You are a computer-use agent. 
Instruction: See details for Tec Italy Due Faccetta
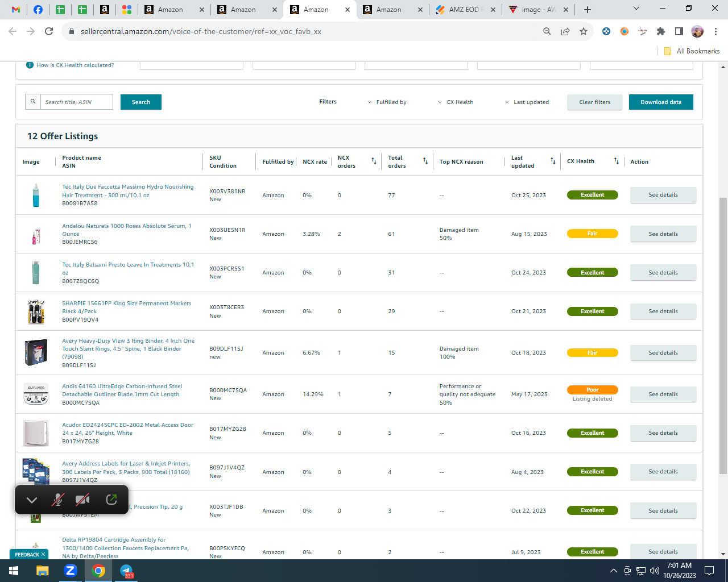click(x=663, y=195)
